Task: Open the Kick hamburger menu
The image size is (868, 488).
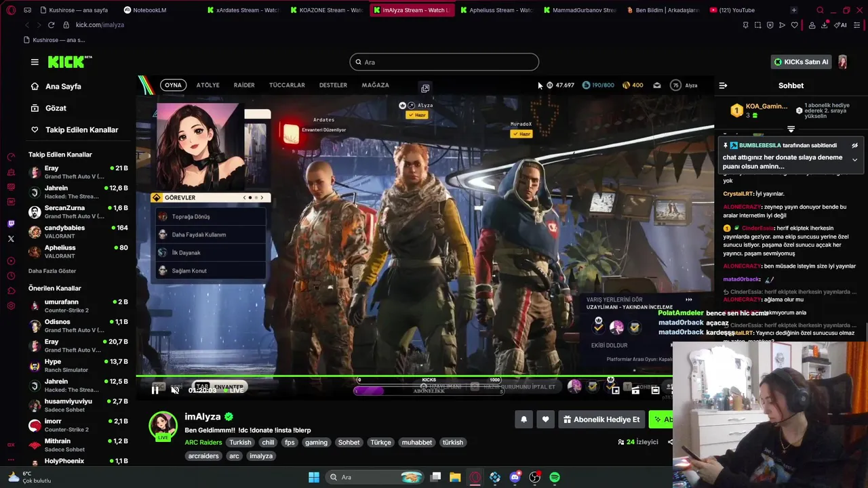Action: pos(35,62)
